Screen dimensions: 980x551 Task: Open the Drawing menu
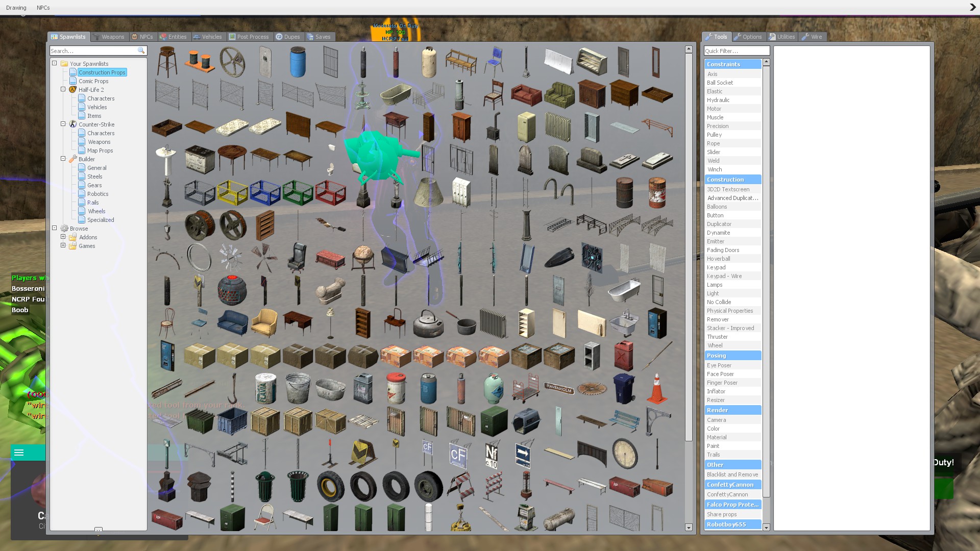point(16,8)
